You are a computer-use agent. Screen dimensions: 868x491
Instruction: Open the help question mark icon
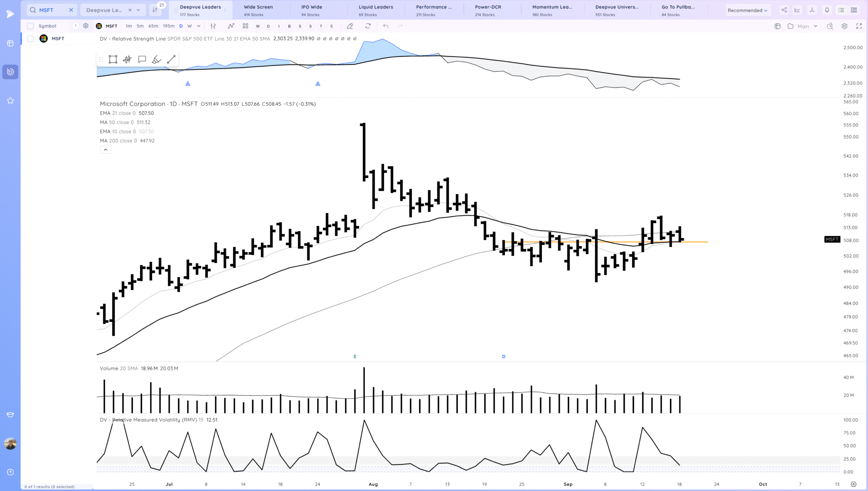coord(10,472)
